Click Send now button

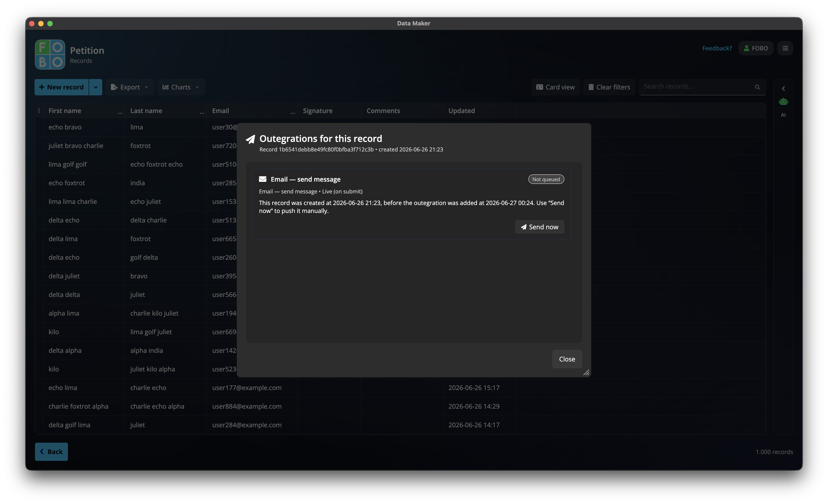click(x=539, y=227)
